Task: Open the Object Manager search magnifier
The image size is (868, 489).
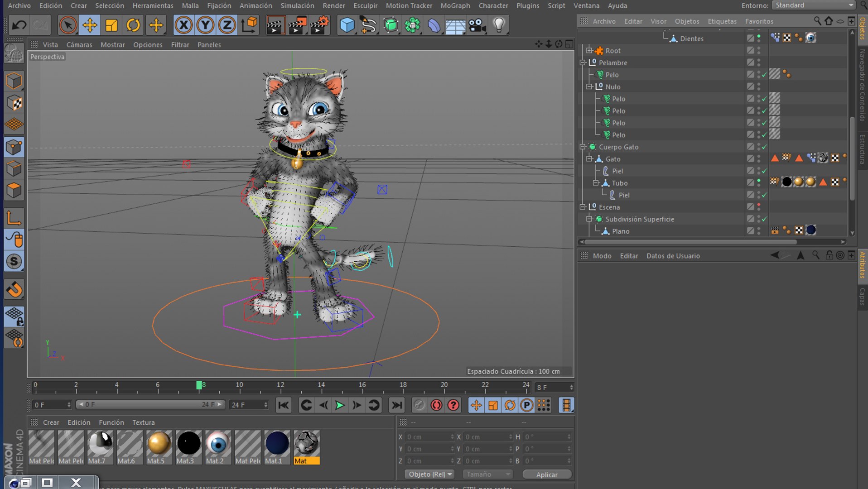Action: pos(817,21)
